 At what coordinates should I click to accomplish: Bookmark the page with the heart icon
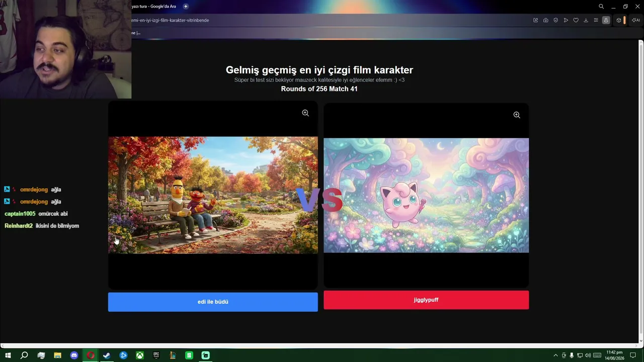tap(576, 20)
